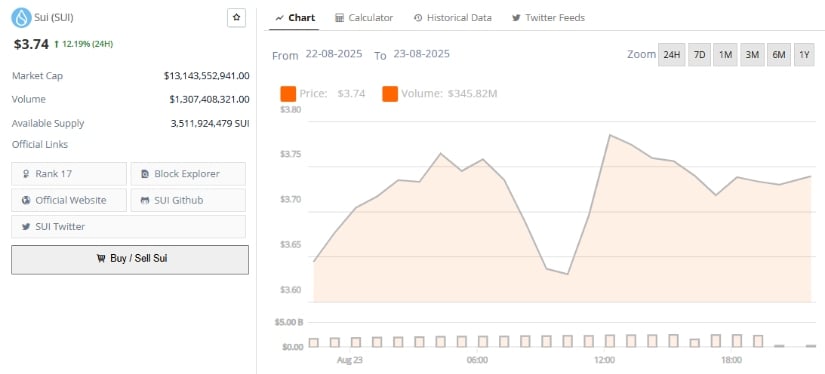This screenshot has width=825, height=374.
Task: Star Sui as a favorite
Action: [236, 18]
